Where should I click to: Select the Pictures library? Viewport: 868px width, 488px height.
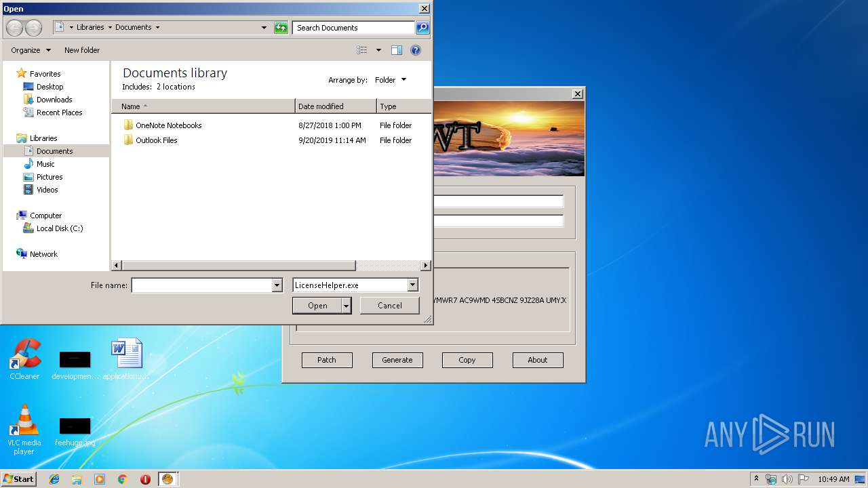pyautogui.click(x=50, y=177)
